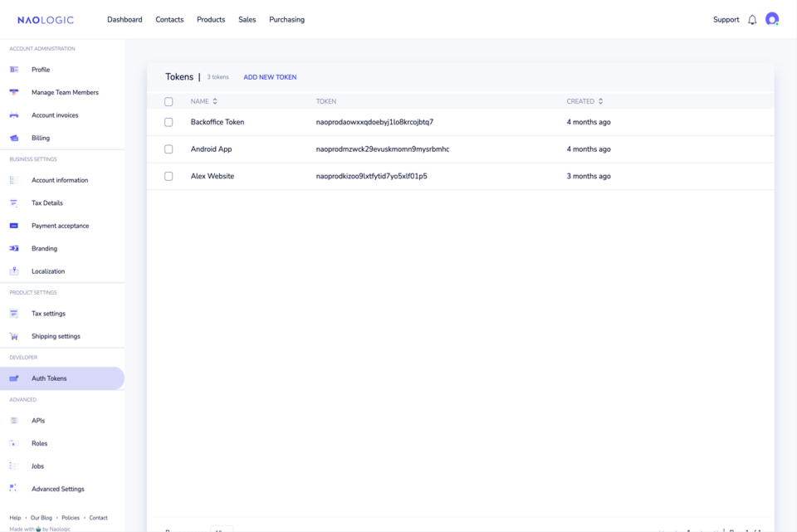Open the Policies footer link

coord(71,518)
